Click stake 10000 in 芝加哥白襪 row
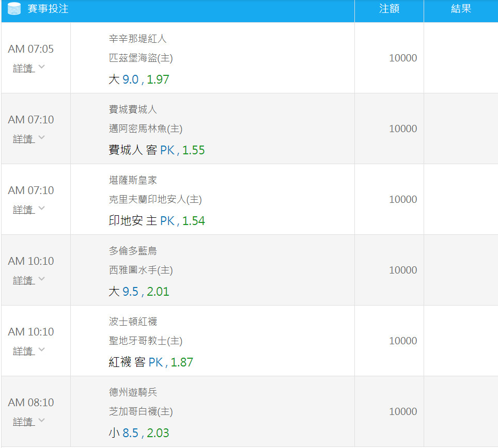Viewport: 498px width, 448px height. (403, 412)
